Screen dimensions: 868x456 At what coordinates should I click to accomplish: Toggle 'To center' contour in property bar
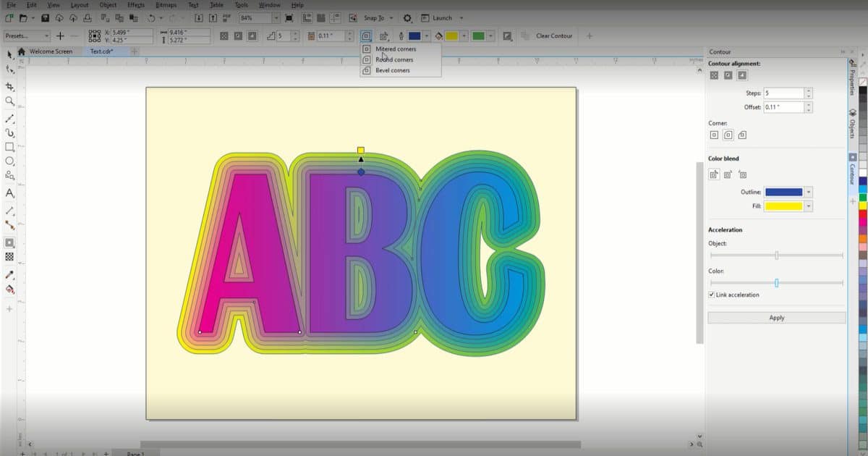[224, 35]
